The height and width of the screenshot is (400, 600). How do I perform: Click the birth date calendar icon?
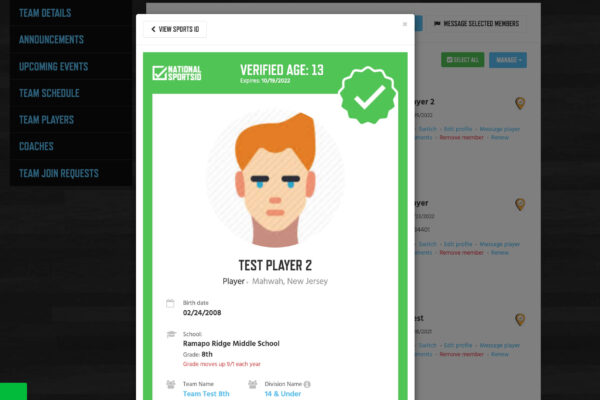pos(170,304)
